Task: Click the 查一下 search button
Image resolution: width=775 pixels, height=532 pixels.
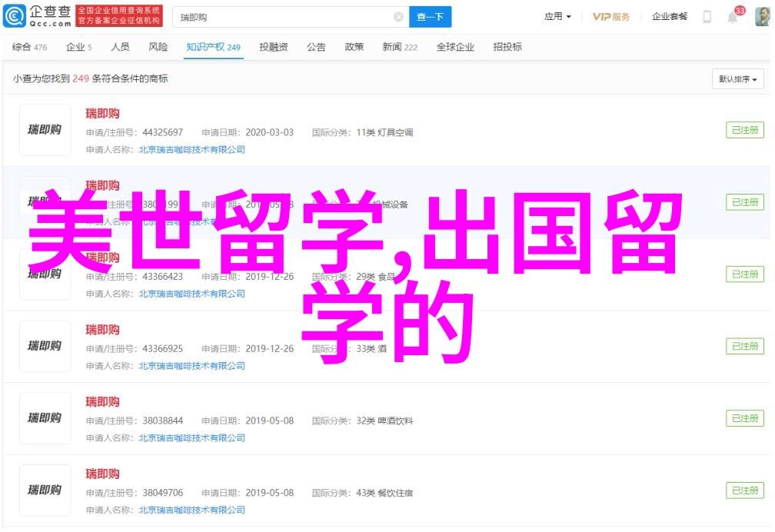Action: pos(430,18)
